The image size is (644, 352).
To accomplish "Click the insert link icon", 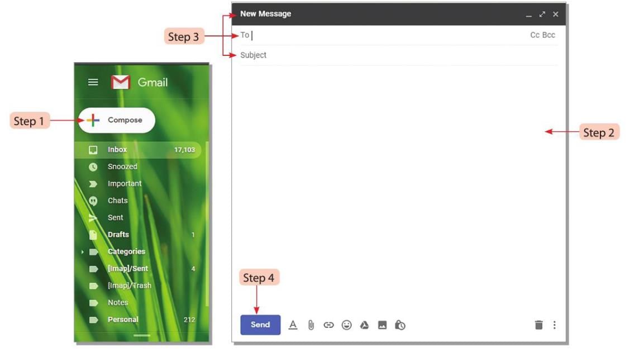I will click(328, 325).
